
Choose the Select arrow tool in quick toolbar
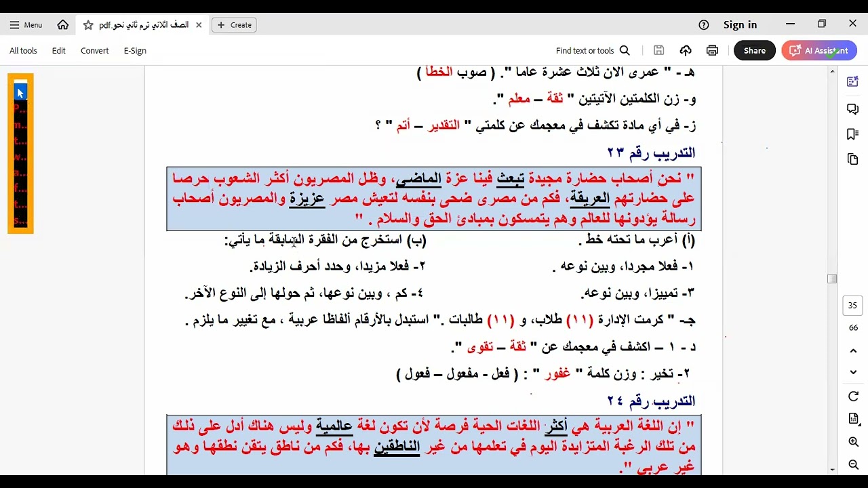[20, 93]
